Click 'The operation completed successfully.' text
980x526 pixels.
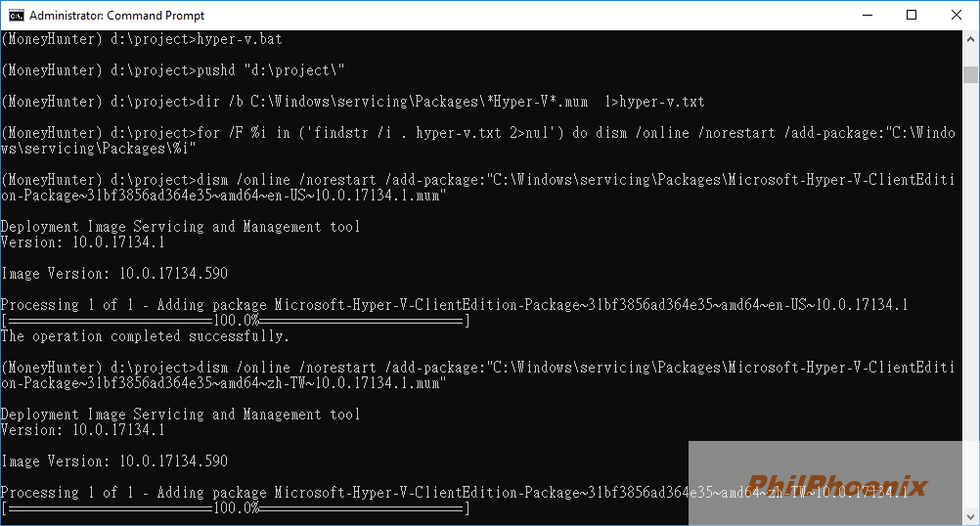tap(145, 336)
